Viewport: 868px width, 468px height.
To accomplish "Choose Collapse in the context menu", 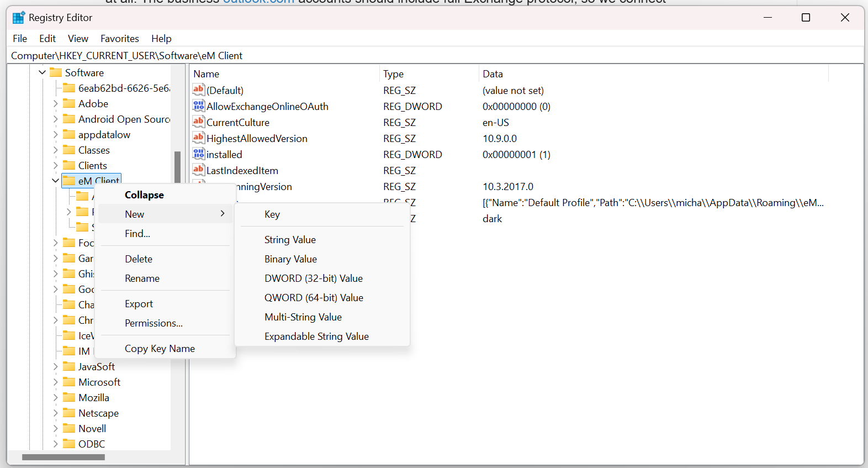I will [x=166, y=195].
